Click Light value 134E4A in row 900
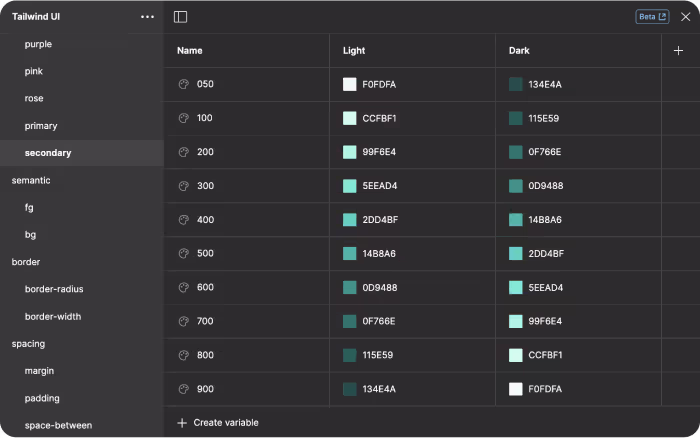 tap(379, 389)
